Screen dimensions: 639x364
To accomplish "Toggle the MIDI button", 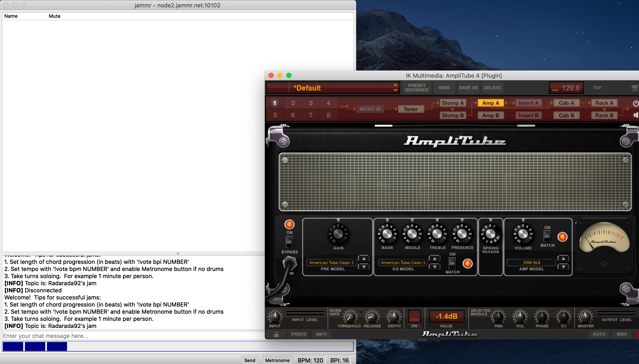I will pyautogui.click(x=621, y=334).
